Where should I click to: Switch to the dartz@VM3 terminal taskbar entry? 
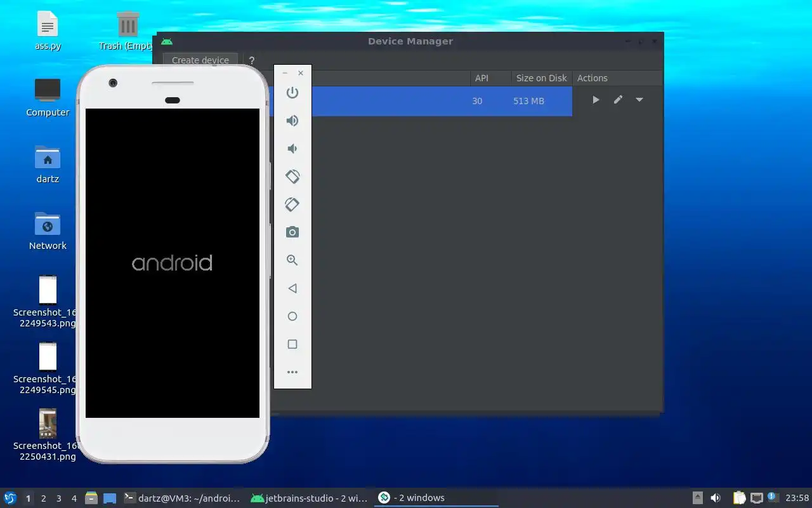pyautogui.click(x=182, y=498)
